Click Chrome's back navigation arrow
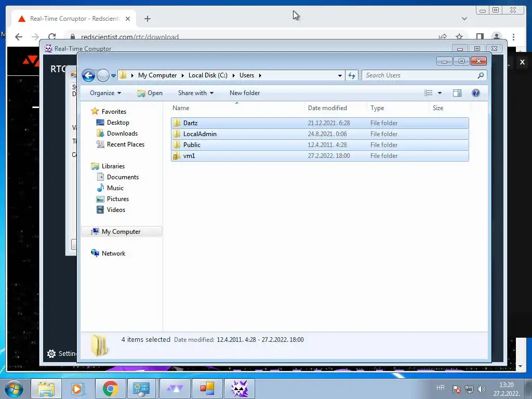Viewport: 532px width, 399px height. (19, 37)
